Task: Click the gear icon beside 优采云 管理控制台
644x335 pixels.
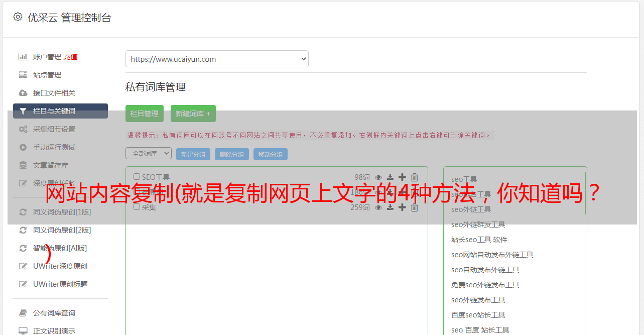Action: coord(18,17)
